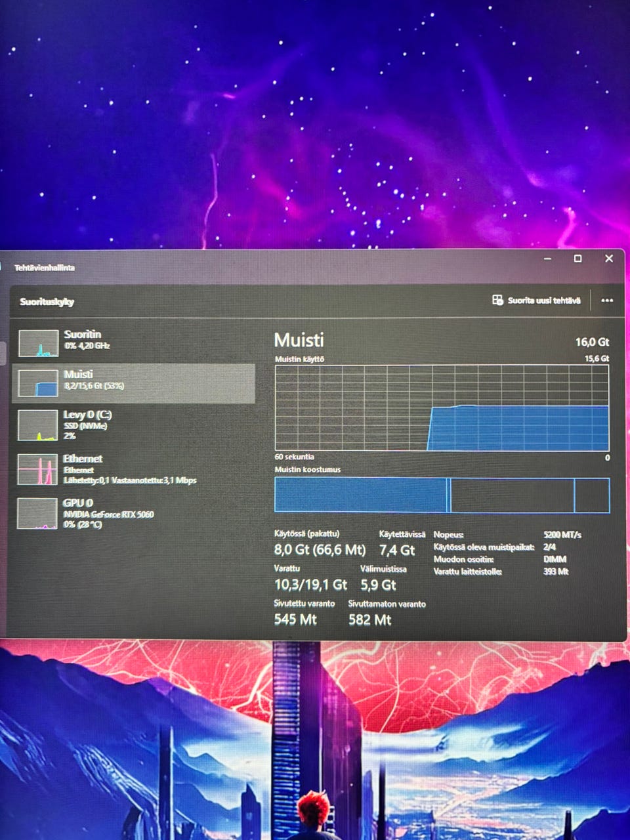The width and height of the screenshot is (630, 840).
Task: Click the 582 Mt non-paged pool value
Action: (369, 619)
